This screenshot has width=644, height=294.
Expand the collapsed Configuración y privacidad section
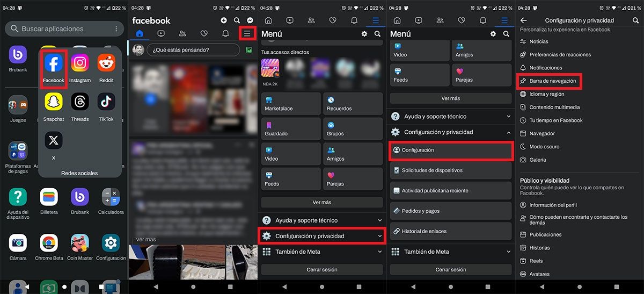(x=322, y=236)
